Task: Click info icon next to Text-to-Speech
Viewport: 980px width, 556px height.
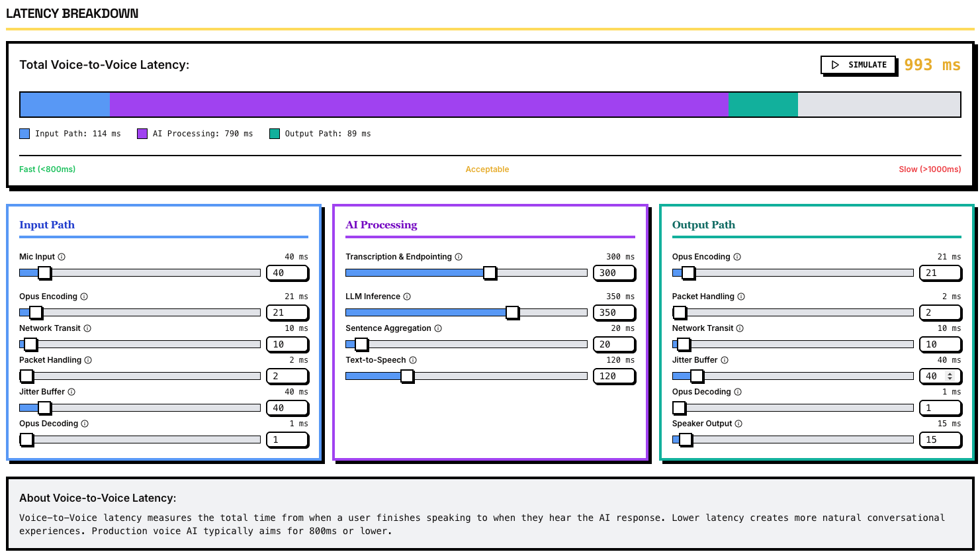Action: click(413, 360)
